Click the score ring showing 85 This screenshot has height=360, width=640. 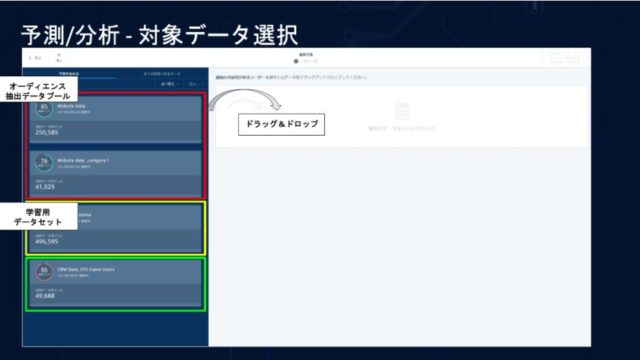click(x=44, y=108)
